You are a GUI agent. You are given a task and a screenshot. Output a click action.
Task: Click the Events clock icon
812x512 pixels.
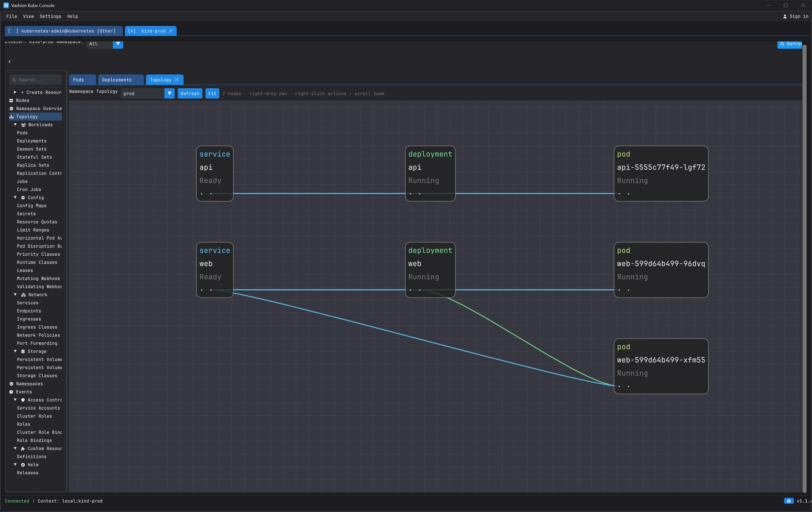(x=11, y=392)
